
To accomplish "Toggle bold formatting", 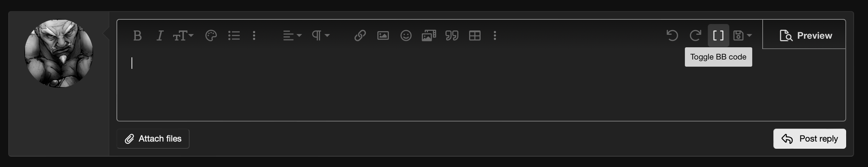I will [x=137, y=35].
